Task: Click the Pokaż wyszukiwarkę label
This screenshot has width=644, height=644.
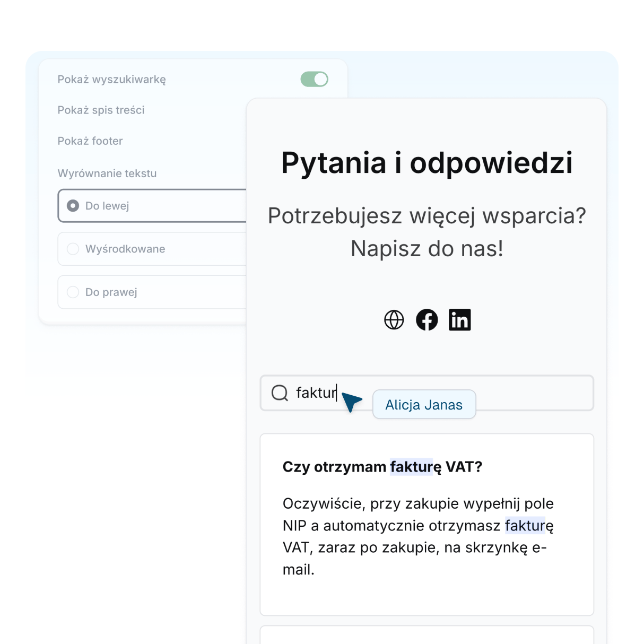Action: pyautogui.click(x=112, y=80)
